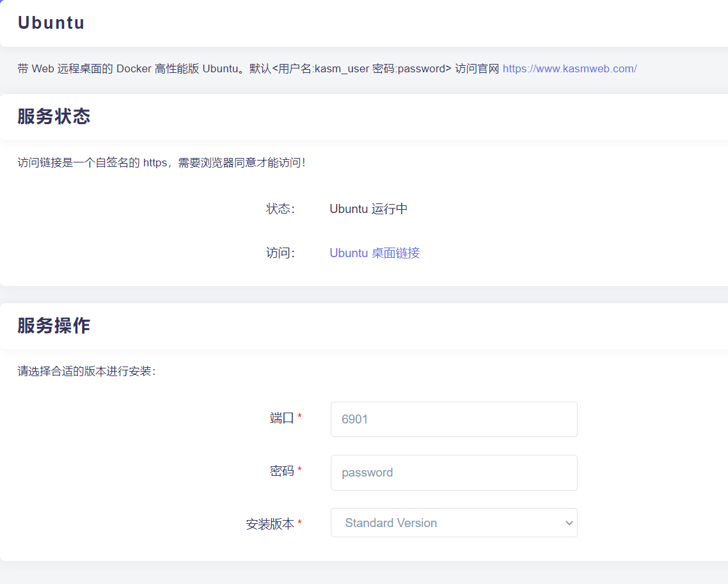
Task: Click the red asterisk beside 密码
Action: click(x=299, y=470)
